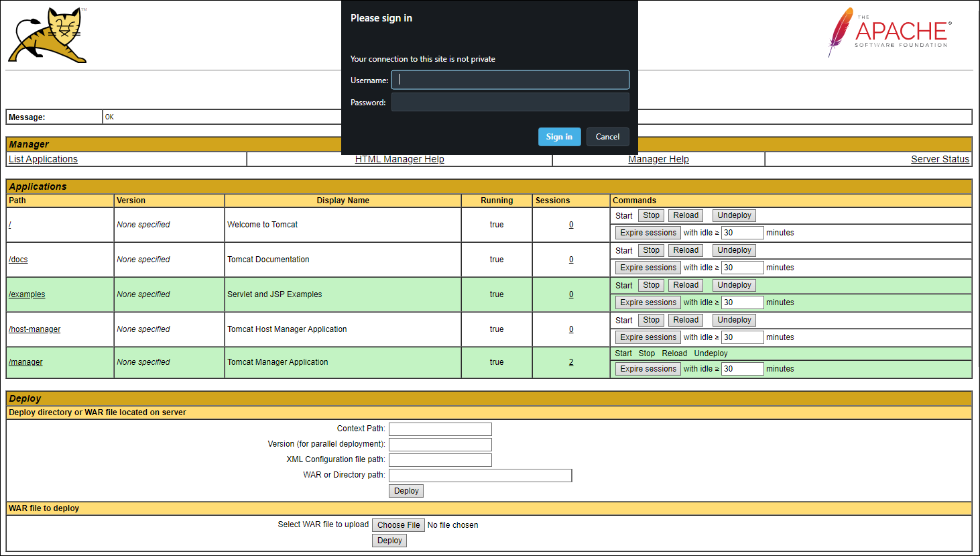
Task: Click the Sign in button
Action: [559, 137]
